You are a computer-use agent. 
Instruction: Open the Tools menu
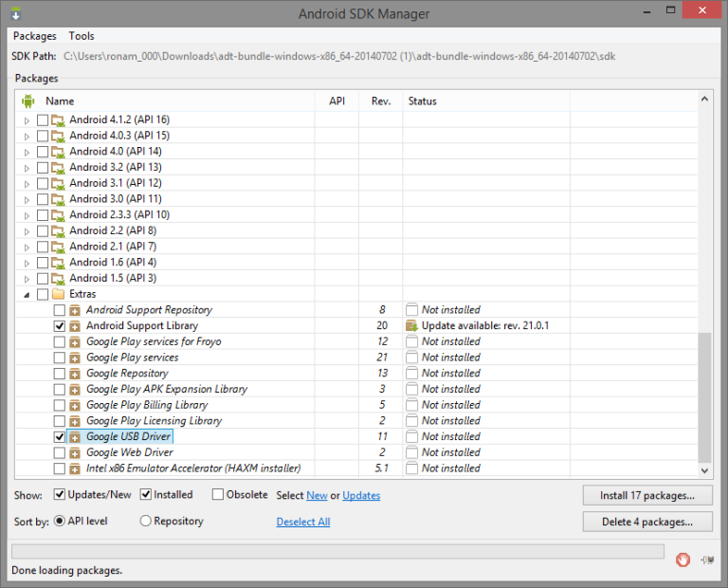tap(82, 36)
